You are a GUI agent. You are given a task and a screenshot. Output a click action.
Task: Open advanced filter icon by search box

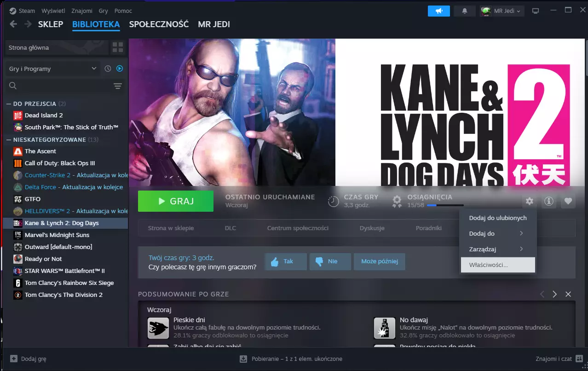tap(118, 86)
